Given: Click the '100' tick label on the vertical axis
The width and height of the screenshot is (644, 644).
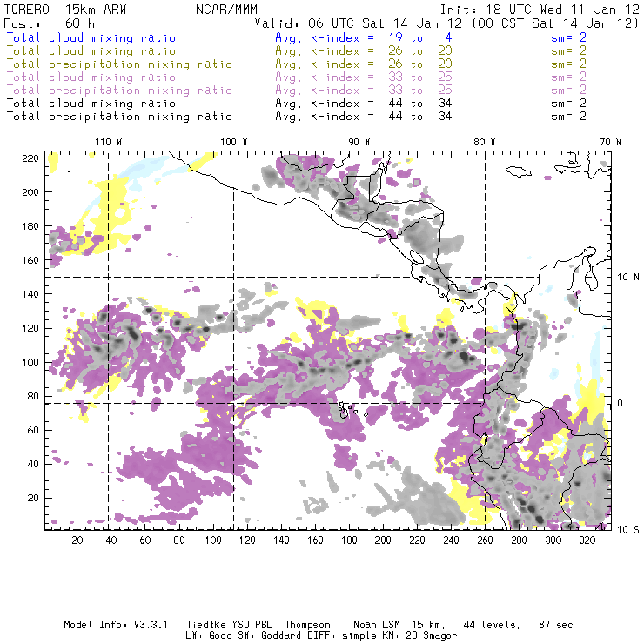Looking at the screenshot, I should tap(30, 362).
